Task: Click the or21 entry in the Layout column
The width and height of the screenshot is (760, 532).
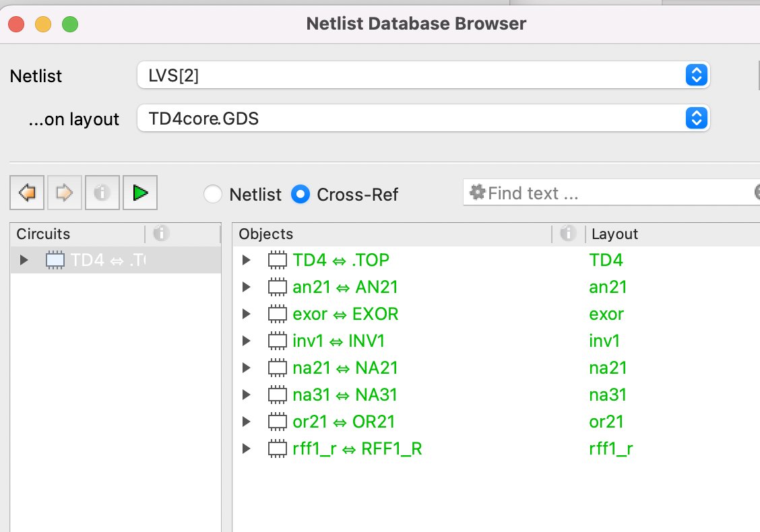Action: tap(606, 422)
